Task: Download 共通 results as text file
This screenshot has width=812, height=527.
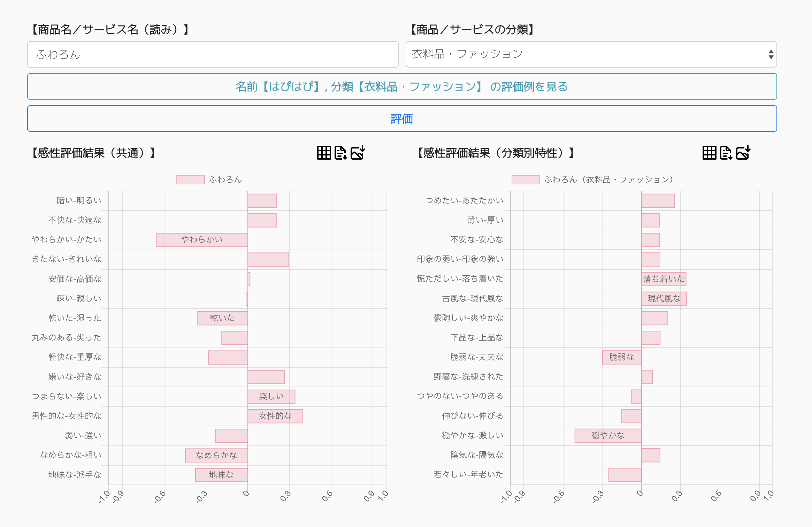Action: pyautogui.click(x=340, y=153)
